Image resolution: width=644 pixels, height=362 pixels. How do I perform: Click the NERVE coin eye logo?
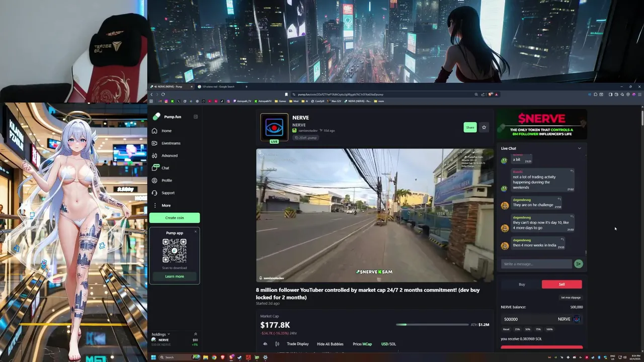point(274,127)
